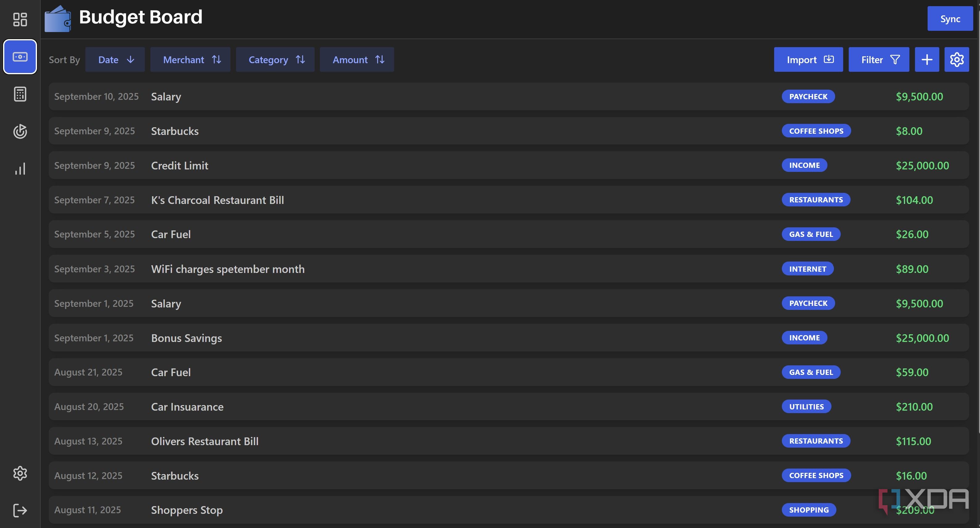This screenshot has width=980, height=528.
Task: Sort transactions by Date
Action: (115, 59)
